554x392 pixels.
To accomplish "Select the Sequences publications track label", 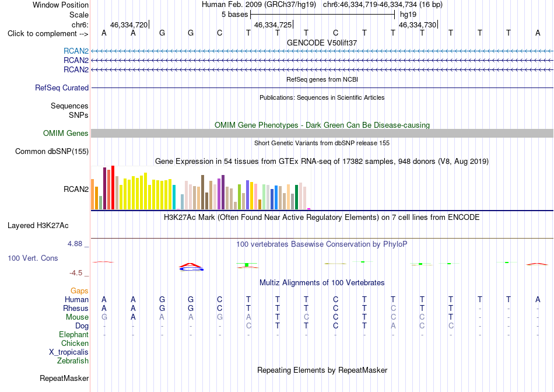I will pyautogui.click(x=69, y=106).
